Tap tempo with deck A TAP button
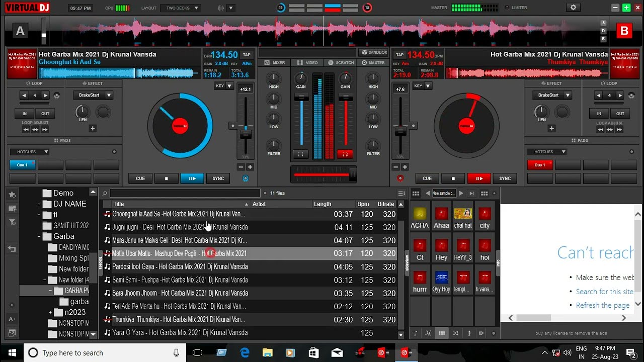This screenshot has width=644, height=362. coord(247,55)
